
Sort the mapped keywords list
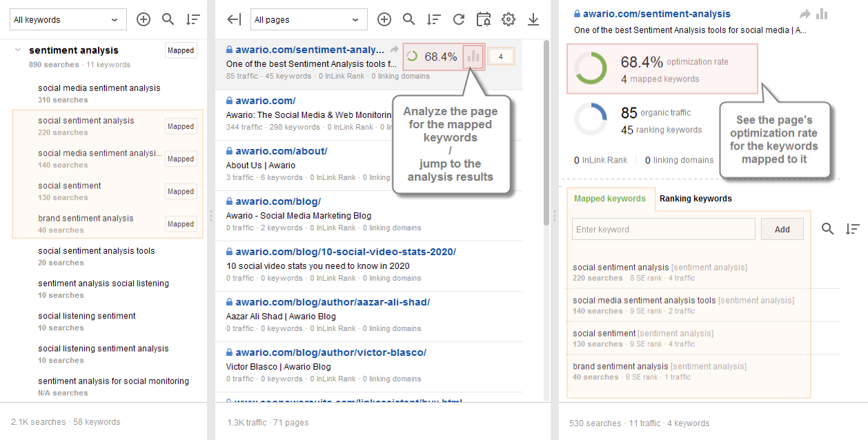pos(853,229)
